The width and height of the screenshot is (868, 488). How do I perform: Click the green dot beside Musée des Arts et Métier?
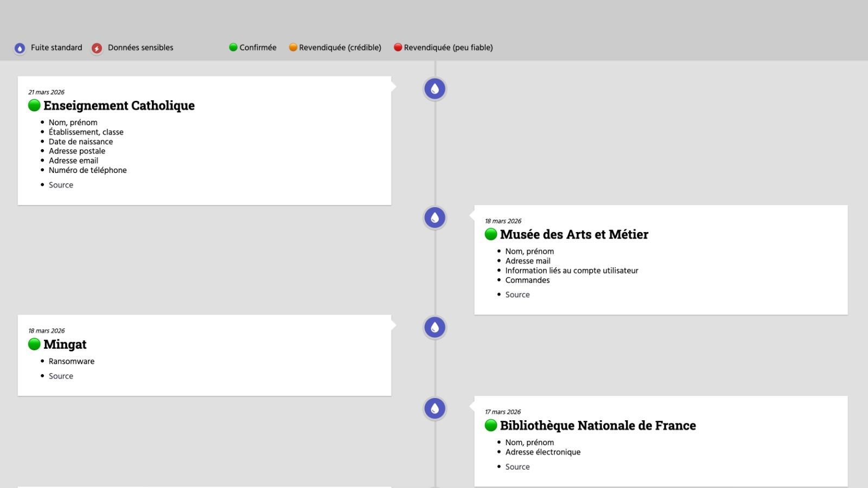pyautogui.click(x=490, y=234)
